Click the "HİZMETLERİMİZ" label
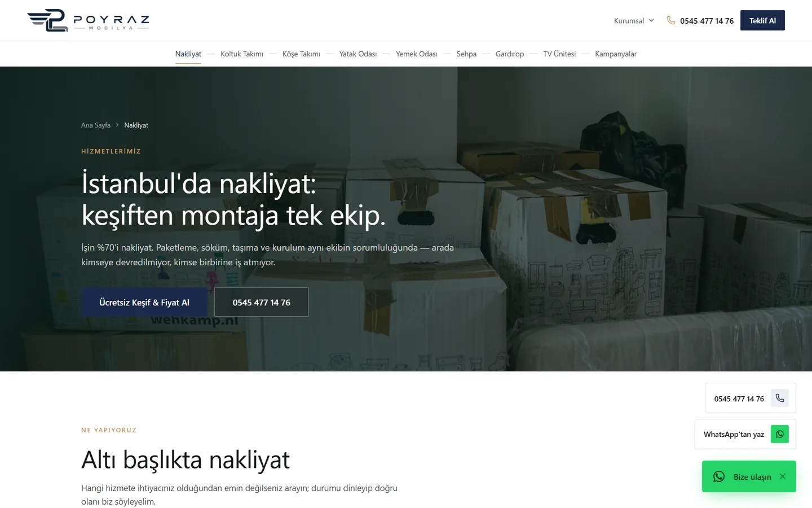The width and height of the screenshot is (812, 508). pyautogui.click(x=111, y=151)
